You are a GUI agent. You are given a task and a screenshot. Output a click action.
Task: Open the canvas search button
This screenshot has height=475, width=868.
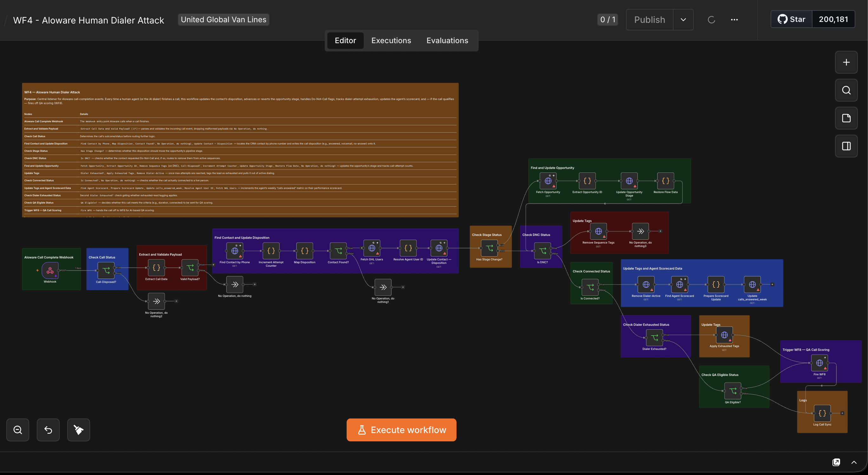(x=846, y=90)
